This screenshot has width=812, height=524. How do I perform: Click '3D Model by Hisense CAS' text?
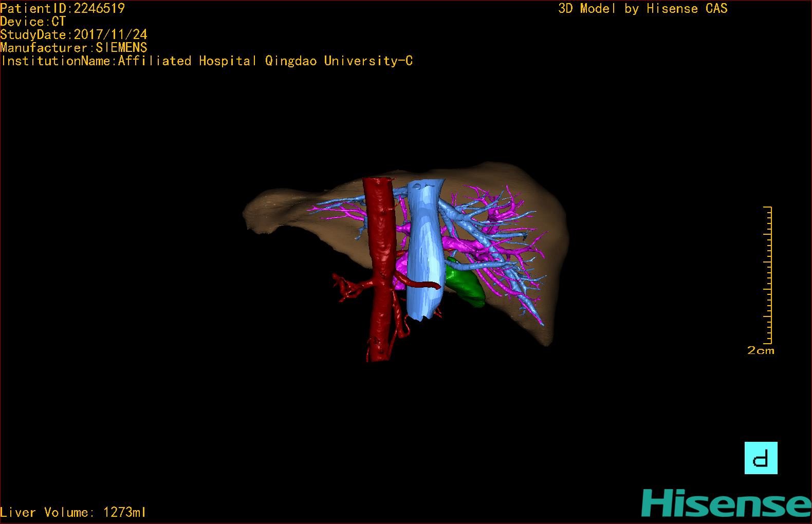coord(643,9)
